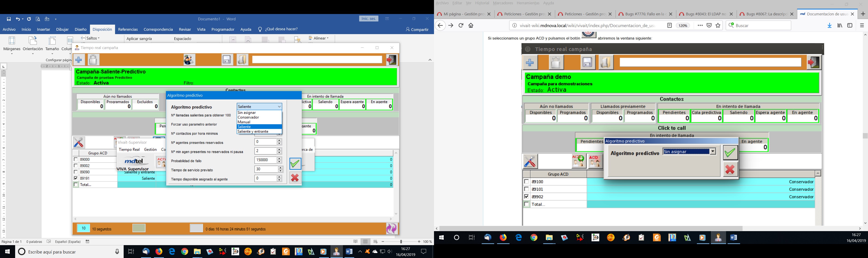Expand the Alinear dropdown in Word

coord(318,38)
